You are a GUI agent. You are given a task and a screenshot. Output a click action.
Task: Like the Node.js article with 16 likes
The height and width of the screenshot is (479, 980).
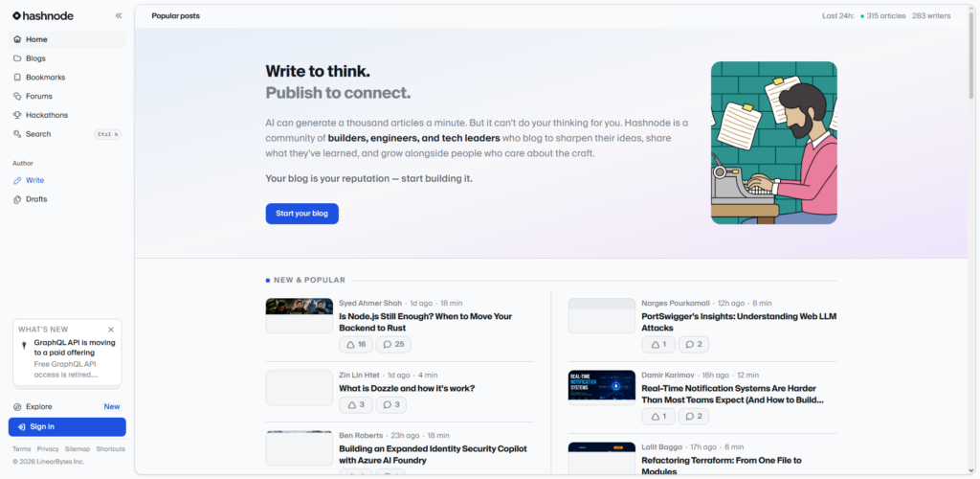(356, 345)
